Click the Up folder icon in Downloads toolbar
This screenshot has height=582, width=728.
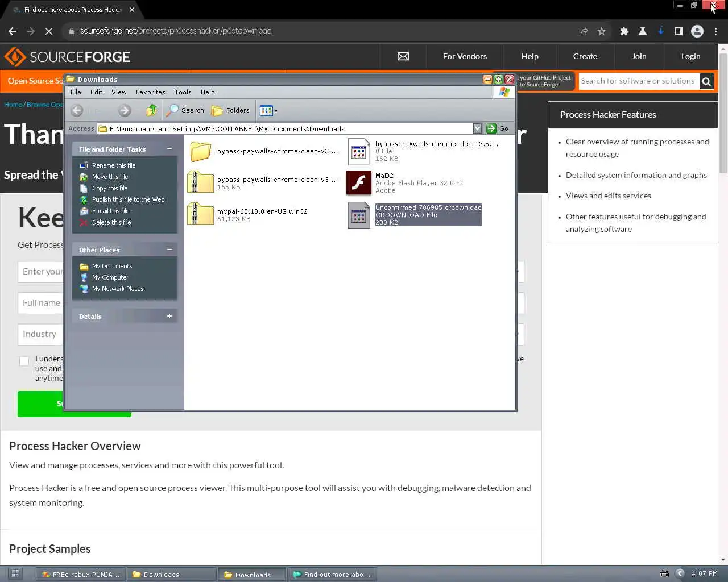(151, 110)
